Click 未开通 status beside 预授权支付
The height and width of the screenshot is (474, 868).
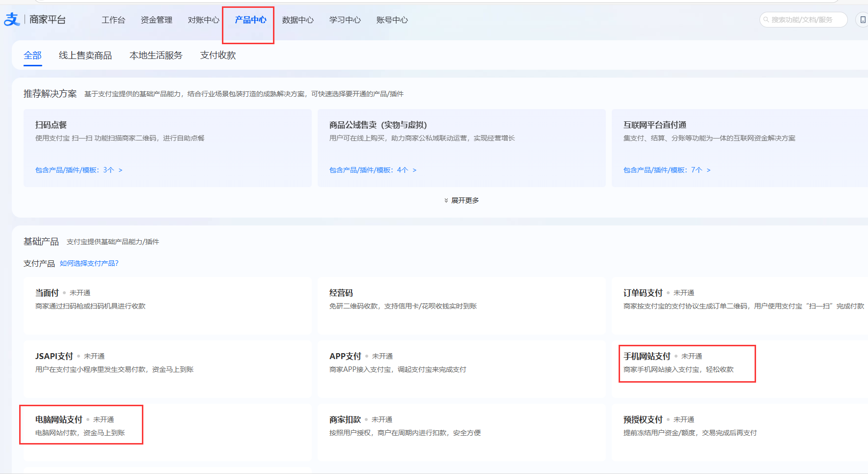[x=684, y=419]
